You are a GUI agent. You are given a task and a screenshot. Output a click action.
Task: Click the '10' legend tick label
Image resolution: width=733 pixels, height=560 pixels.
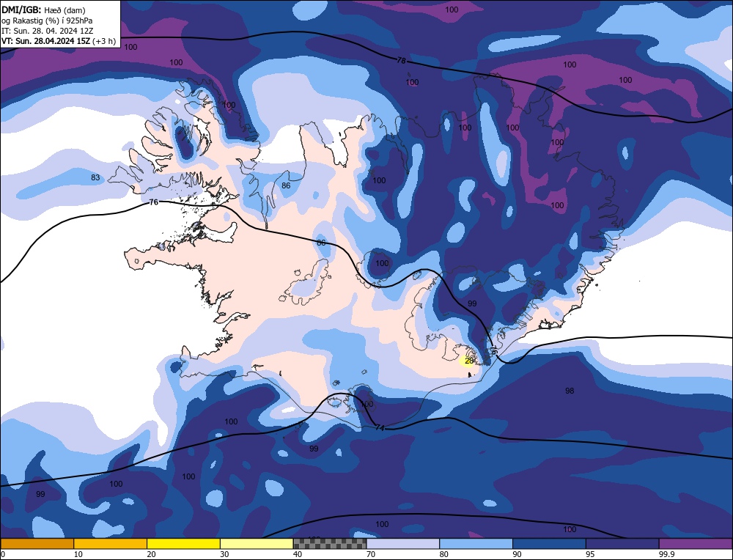(x=78, y=554)
